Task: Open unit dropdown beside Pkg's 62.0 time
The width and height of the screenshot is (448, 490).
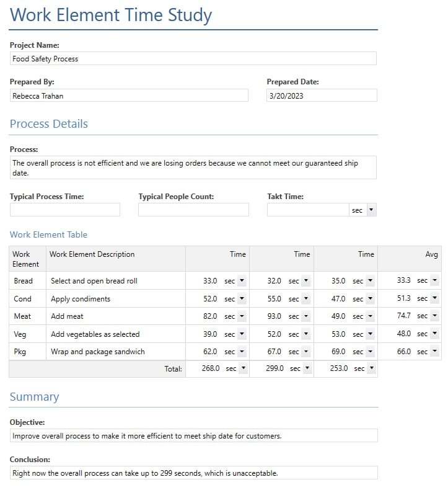Action: [x=242, y=352]
